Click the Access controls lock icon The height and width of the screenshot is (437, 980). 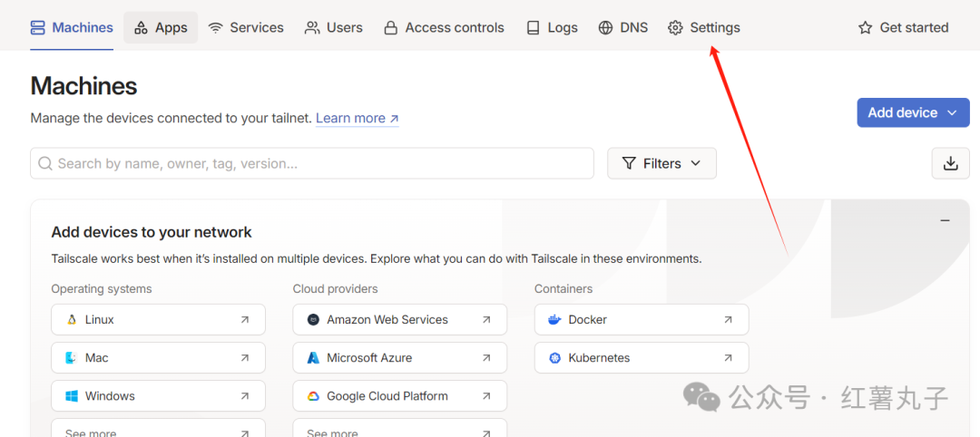click(390, 28)
